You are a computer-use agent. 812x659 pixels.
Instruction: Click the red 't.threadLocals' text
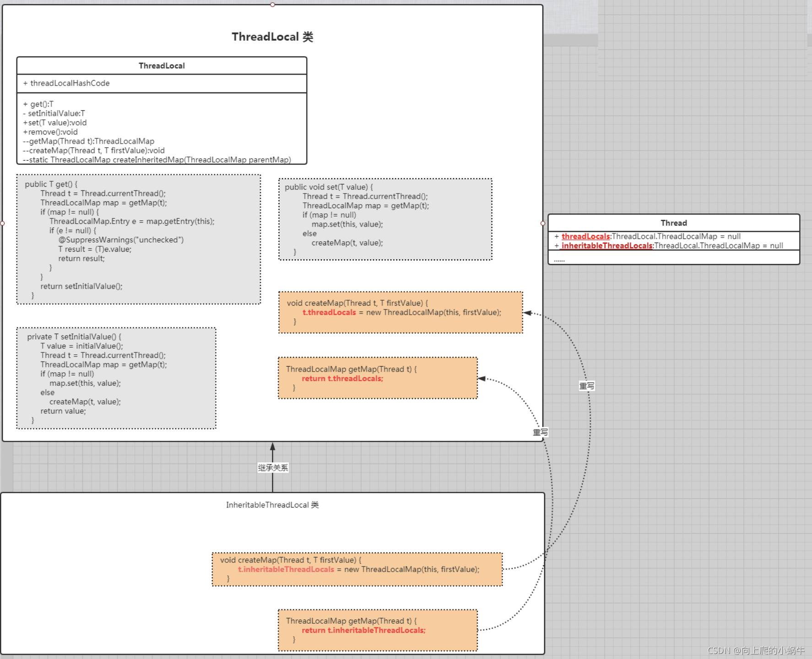click(x=329, y=312)
